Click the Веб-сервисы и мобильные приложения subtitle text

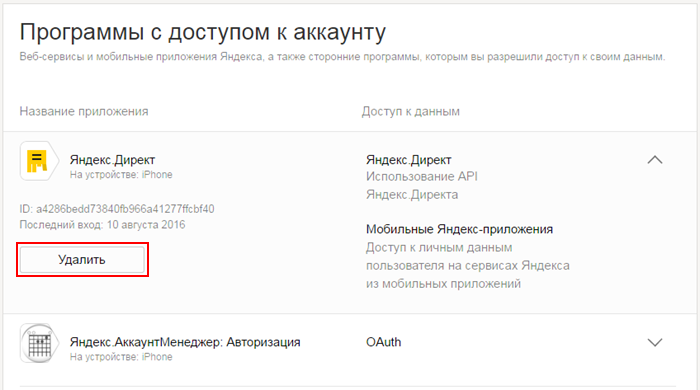[x=342, y=57]
